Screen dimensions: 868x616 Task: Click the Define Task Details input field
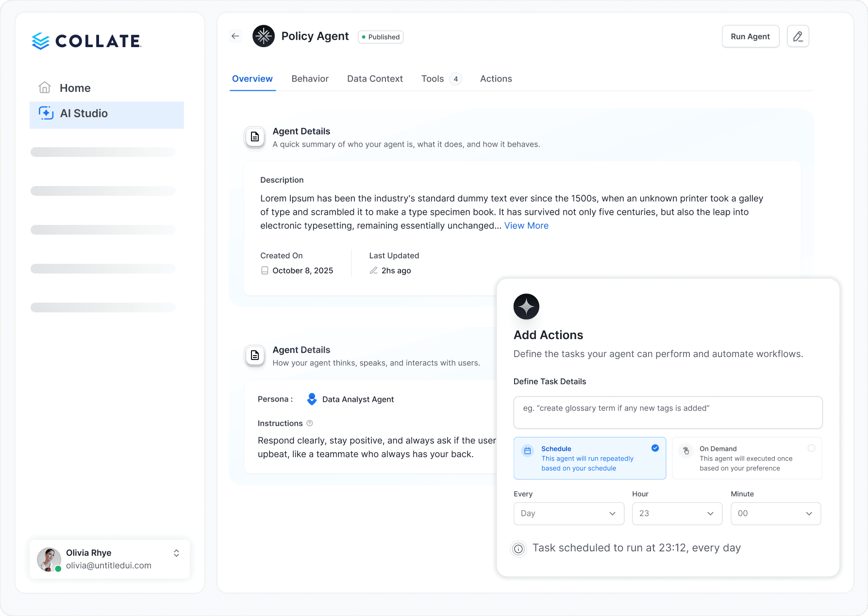668,412
